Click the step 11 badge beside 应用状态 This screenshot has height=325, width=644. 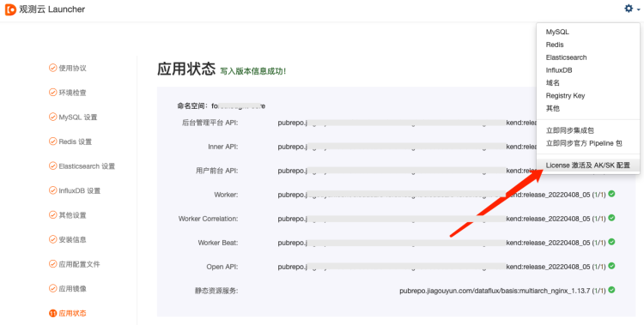click(x=52, y=313)
